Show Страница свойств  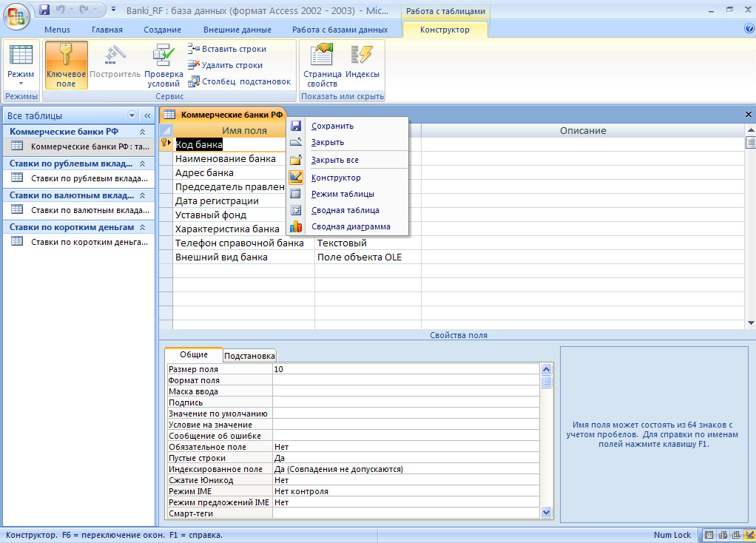click(322, 65)
